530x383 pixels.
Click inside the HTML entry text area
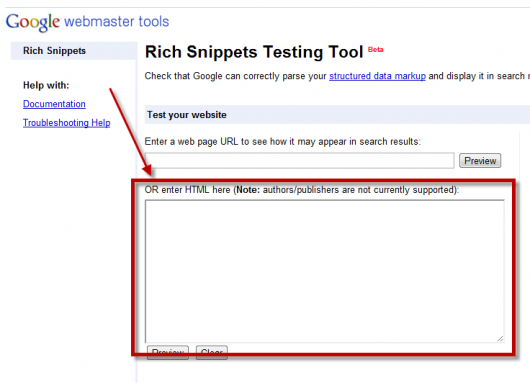click(x=324, y=271)
